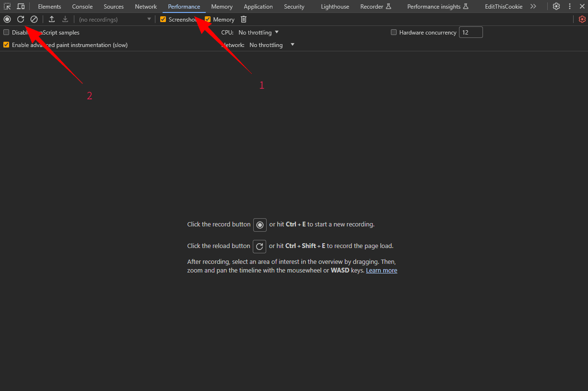This screenshot has width=588, height=391.
Task: Click the trash icon to delete recordings
Action: click(243, 19)
